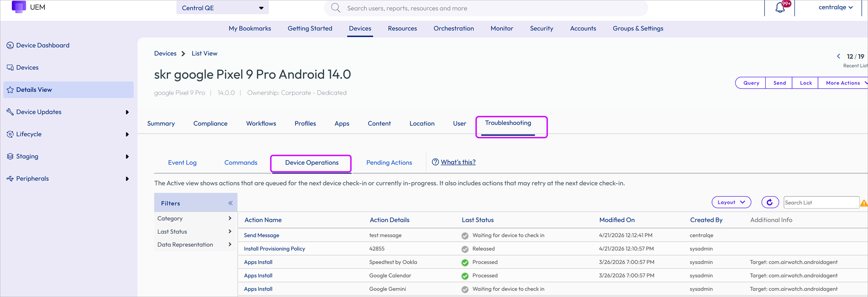868x297 pixels.
Task: Open Apps Install link for Google Gemini
Action: coord(258,289)
